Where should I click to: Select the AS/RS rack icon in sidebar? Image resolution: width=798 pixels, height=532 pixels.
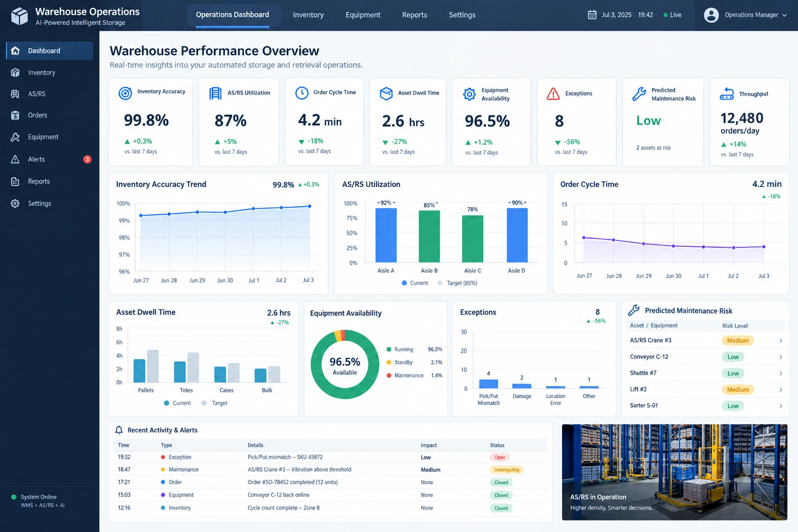[x=16, y=94]
